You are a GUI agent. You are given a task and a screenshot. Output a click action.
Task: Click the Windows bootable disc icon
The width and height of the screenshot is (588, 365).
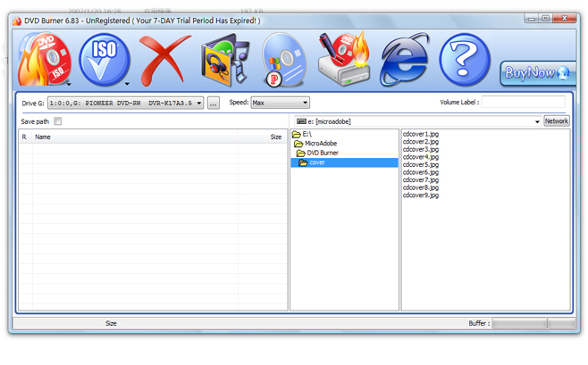(x=284, y=60)
